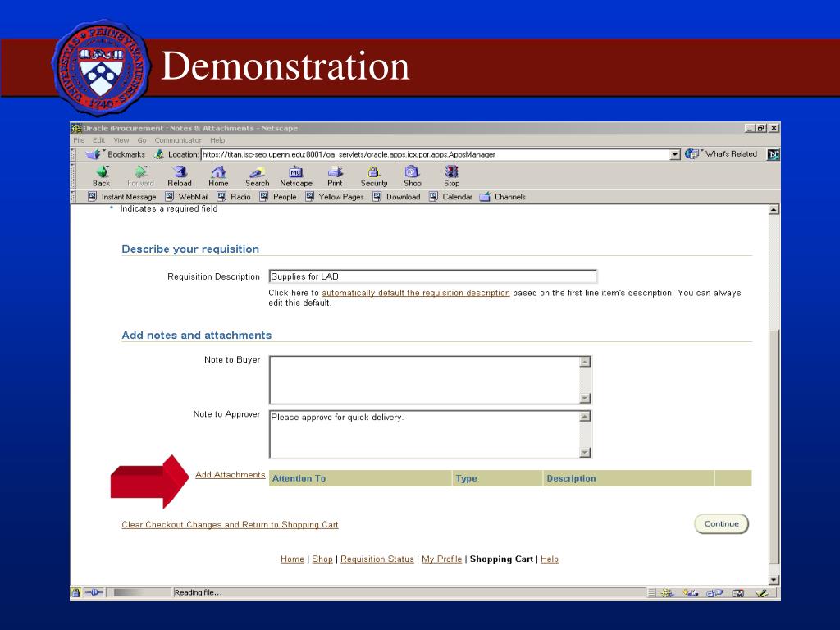This screenshot has height=630, width=840.
Task: Open the Bookmarks icon in the location bar
Action: [94, 154]
